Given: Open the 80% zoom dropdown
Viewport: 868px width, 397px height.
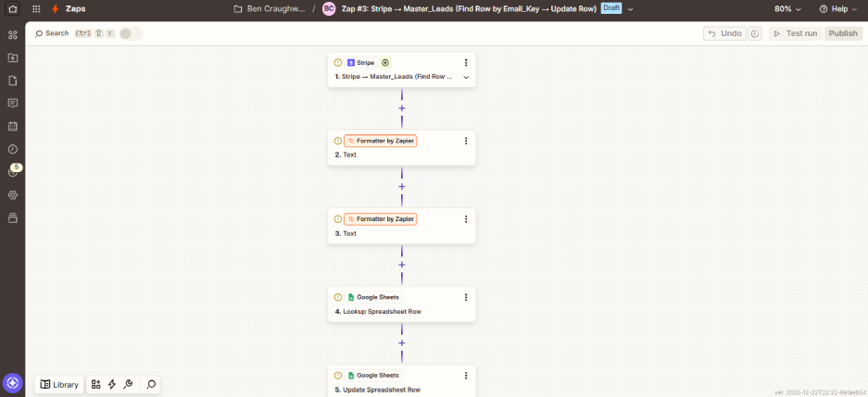Looking at the screenshot, I should [788, 8].
